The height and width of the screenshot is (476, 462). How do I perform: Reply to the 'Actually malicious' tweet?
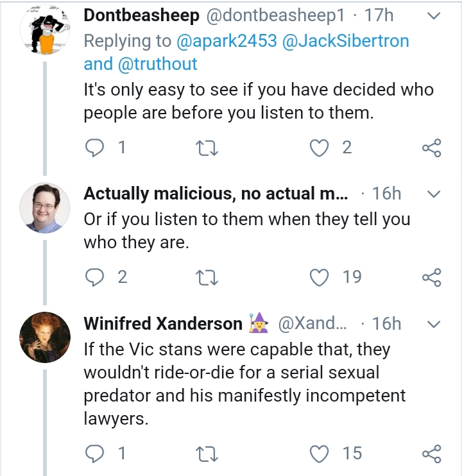94,278
